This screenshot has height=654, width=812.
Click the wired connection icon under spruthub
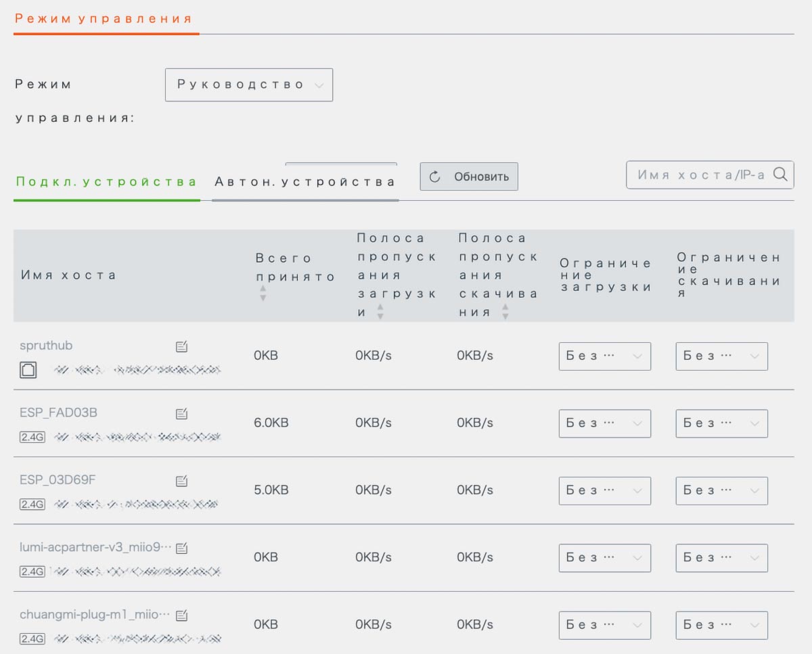tap(28, 370)
